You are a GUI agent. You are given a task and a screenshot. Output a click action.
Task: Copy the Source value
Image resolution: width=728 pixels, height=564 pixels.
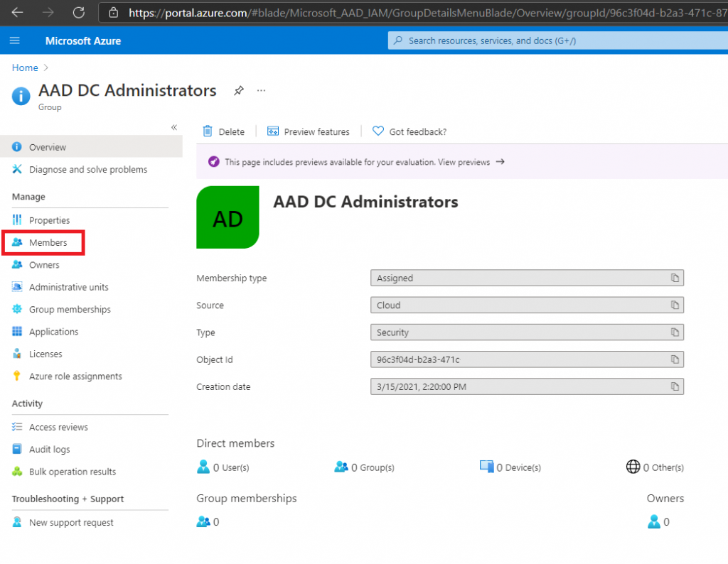point(675,305)
